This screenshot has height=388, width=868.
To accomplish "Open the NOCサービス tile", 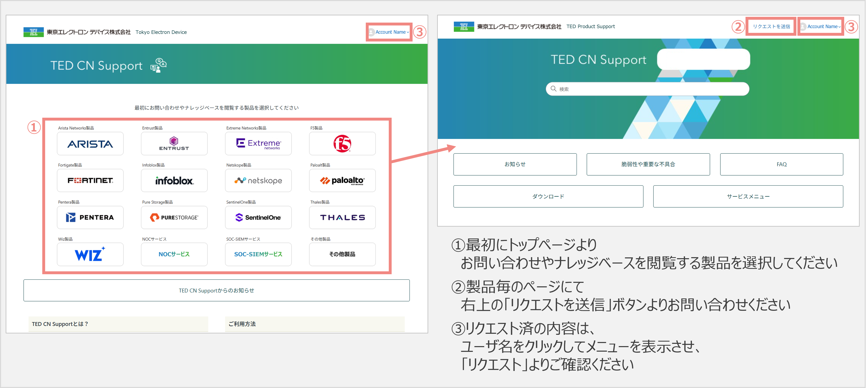I will click(x=174, y=254).
